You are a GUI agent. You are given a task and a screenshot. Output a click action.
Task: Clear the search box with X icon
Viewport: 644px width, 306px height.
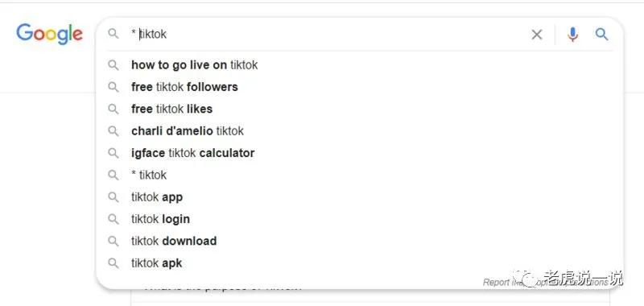click(536, 35)
